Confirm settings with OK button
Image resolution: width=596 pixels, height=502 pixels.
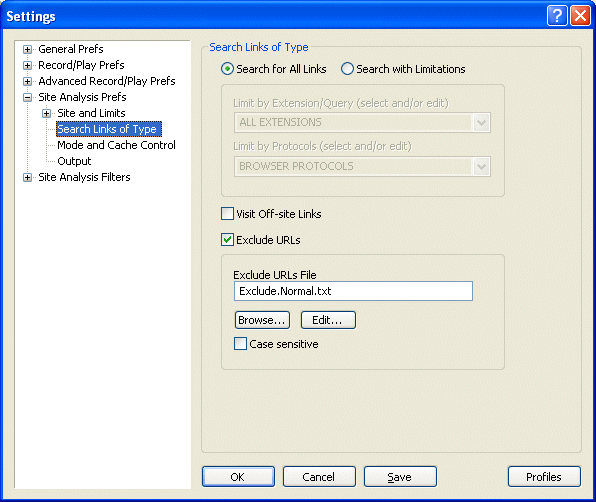(238, 477)
